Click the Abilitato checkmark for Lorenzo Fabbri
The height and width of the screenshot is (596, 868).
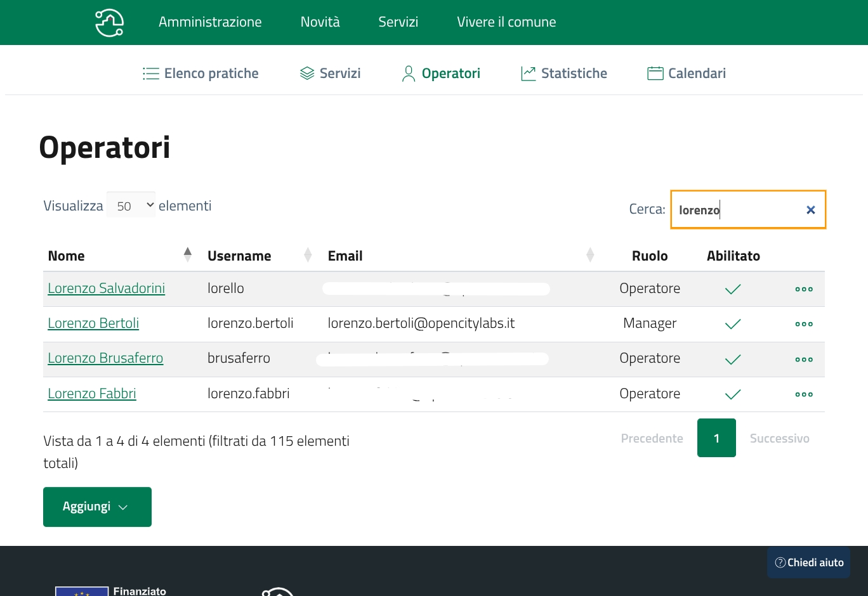point(733,394)
